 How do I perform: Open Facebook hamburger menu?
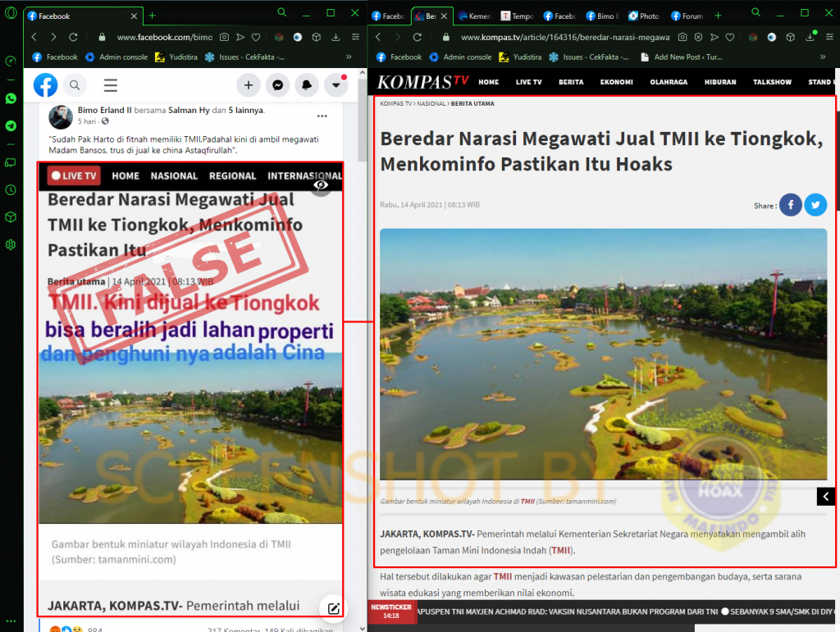[111, 85]
